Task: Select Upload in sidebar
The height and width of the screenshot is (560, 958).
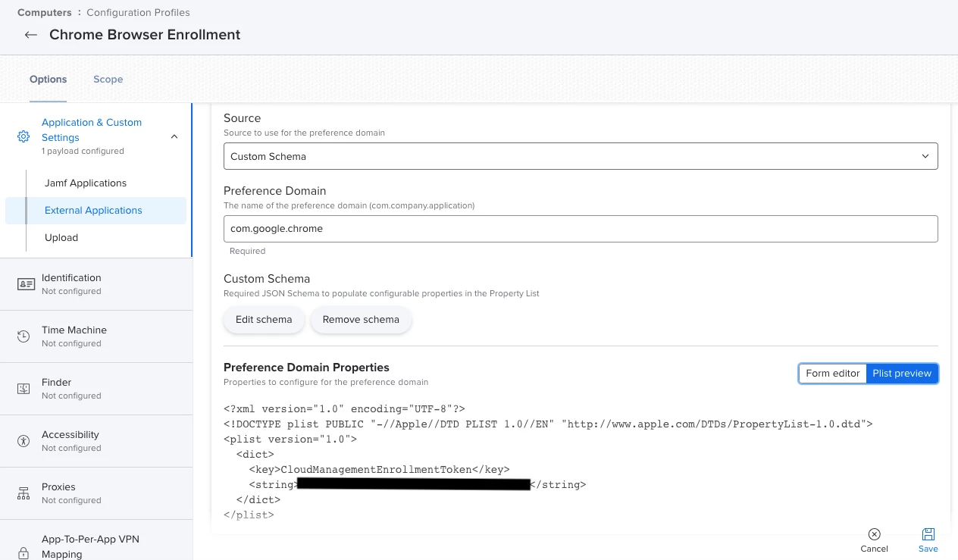Action: click(x=61, y=237)
